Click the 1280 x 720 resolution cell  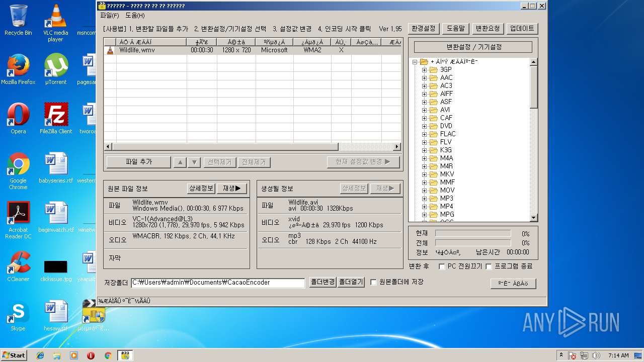point(236,50)
